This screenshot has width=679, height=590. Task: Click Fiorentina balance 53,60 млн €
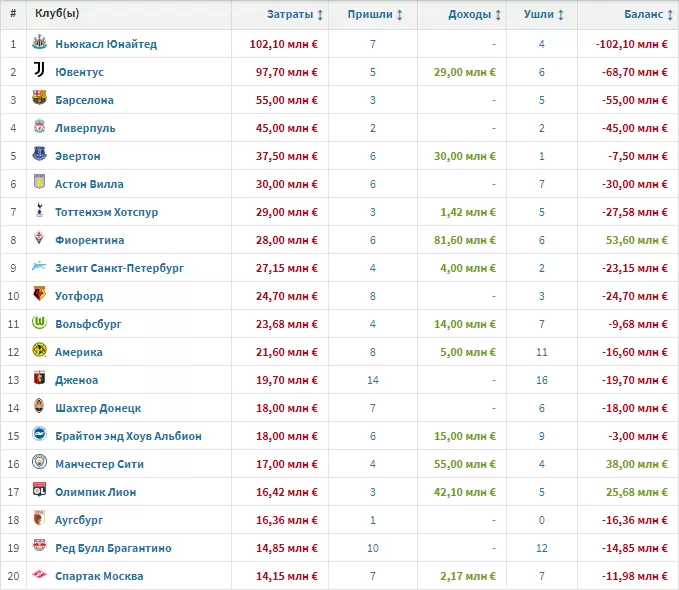(x=637, y=240)
